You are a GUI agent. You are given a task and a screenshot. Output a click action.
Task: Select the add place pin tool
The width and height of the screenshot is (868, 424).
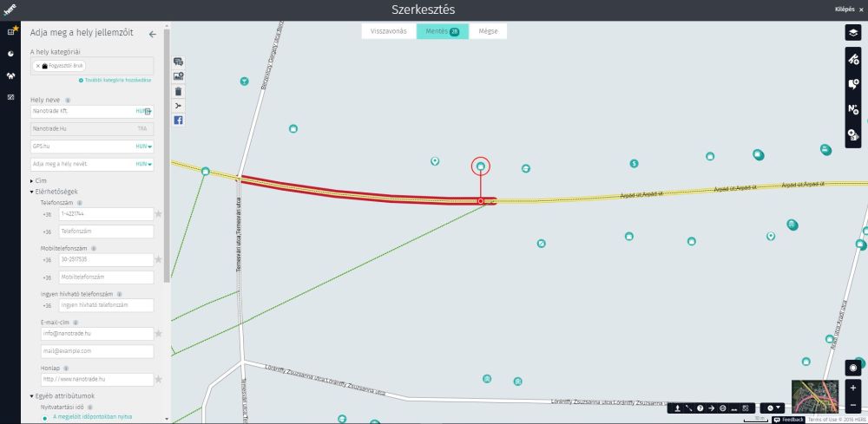click(x=852, y=84)
